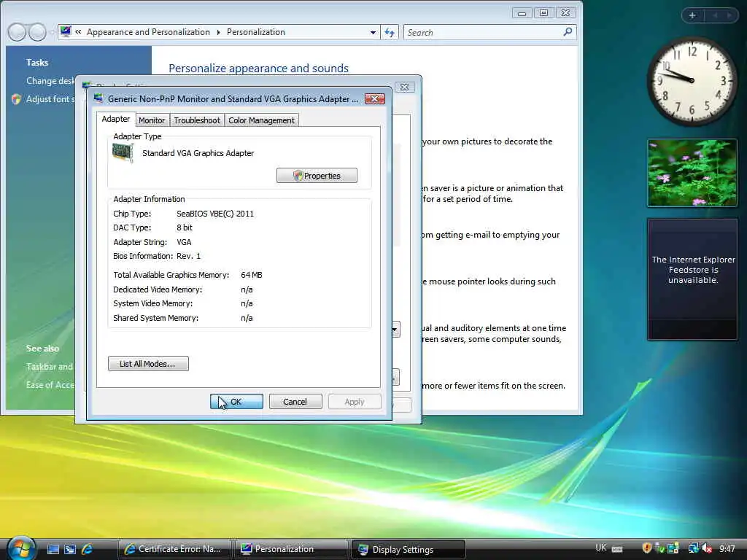Click Personalization breadcrumb segment
The width and height of the screenshot is (747, 560).
[x=256, y=32]
